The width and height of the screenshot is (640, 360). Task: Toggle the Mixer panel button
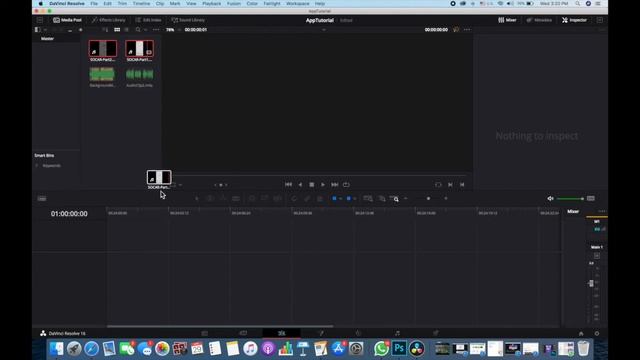507,20
